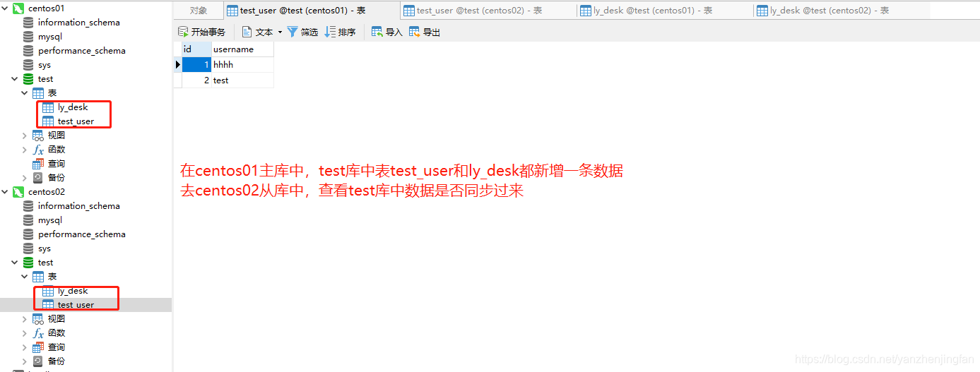980x372 pixels.
Task: Expand 备份 node under centos01
Action: pyautogui.click(x=25, y=178)
